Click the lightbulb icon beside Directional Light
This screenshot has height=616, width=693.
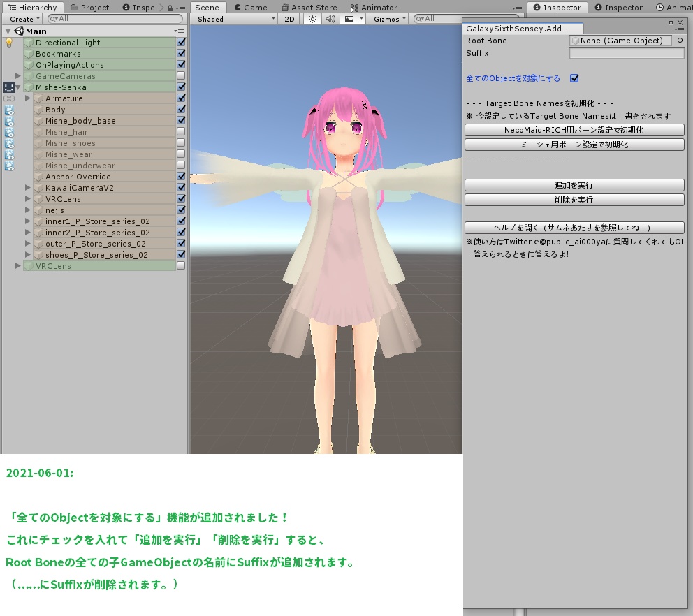pyautogui.click(x=9, y=43)
